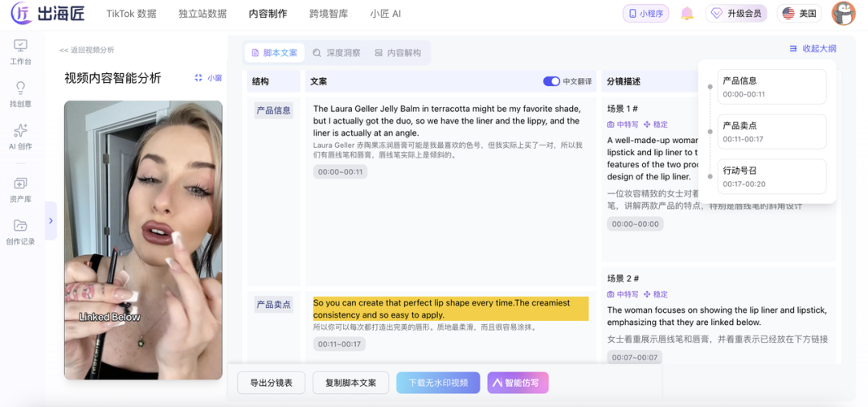The image size is (868, 407).
Task: Open the 跨境智库 menu
Action: pos(329,14)
